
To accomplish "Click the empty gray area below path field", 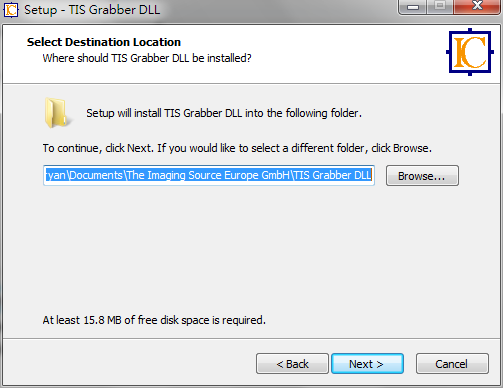I will 250,250.
